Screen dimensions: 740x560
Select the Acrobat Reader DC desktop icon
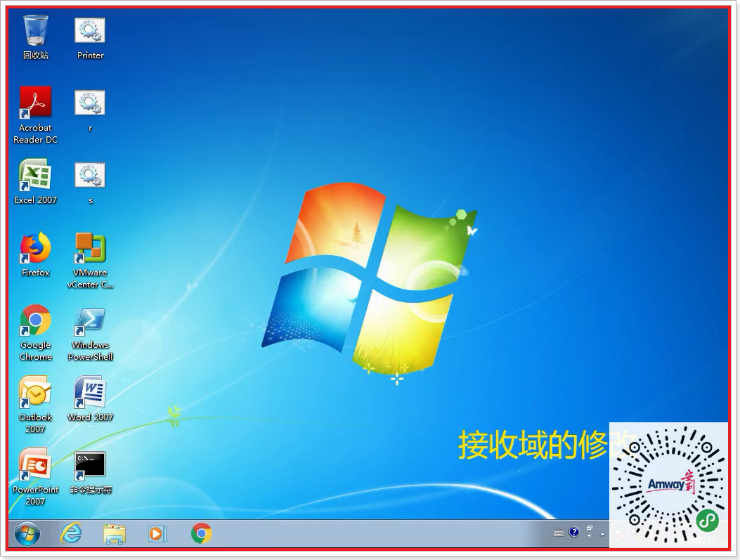pyautogui.click(x=35, y=115)
